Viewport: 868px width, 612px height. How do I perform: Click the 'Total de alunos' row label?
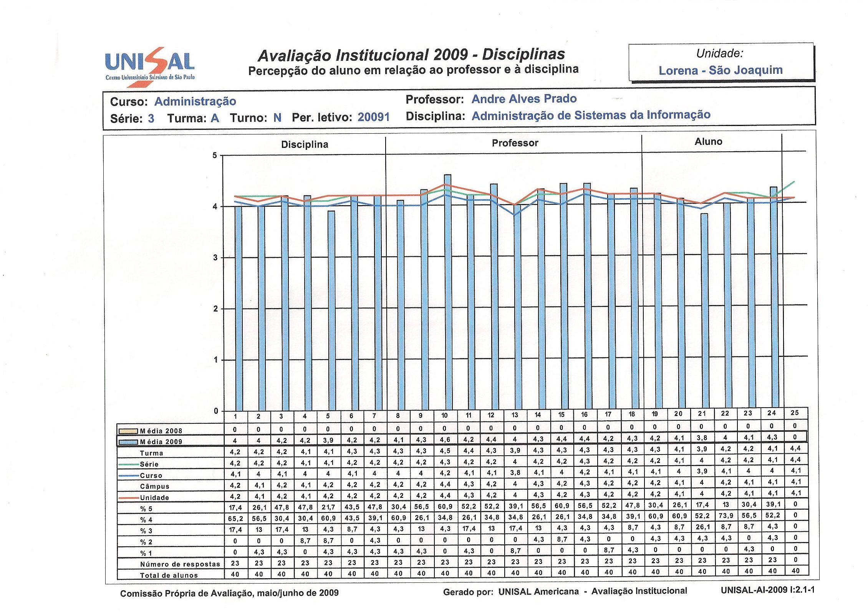(169, 575)
